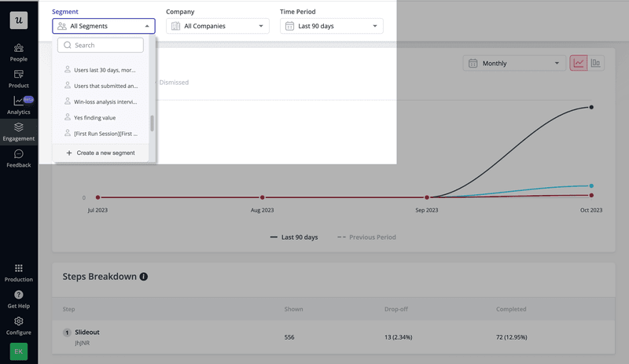The width and height of the screenshot is (629, 364).
Task: Open the Analytics section
Action: [x=18, y=105]
